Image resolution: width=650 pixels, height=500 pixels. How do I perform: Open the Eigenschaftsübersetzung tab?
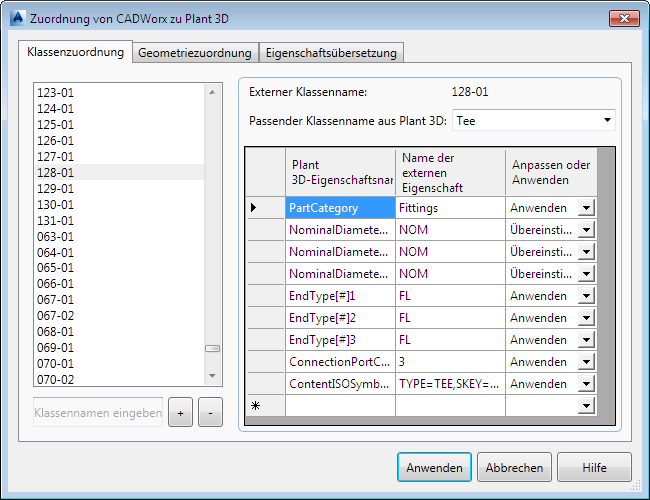click(331, 53)
